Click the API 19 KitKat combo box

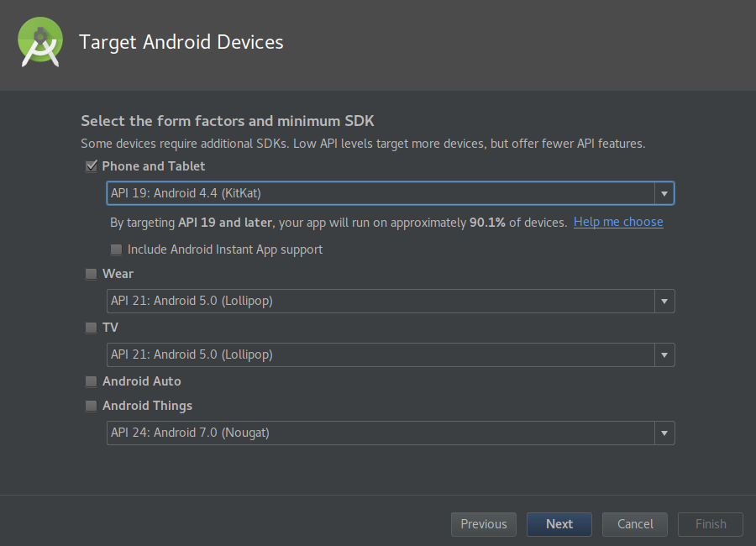point(390,193)
